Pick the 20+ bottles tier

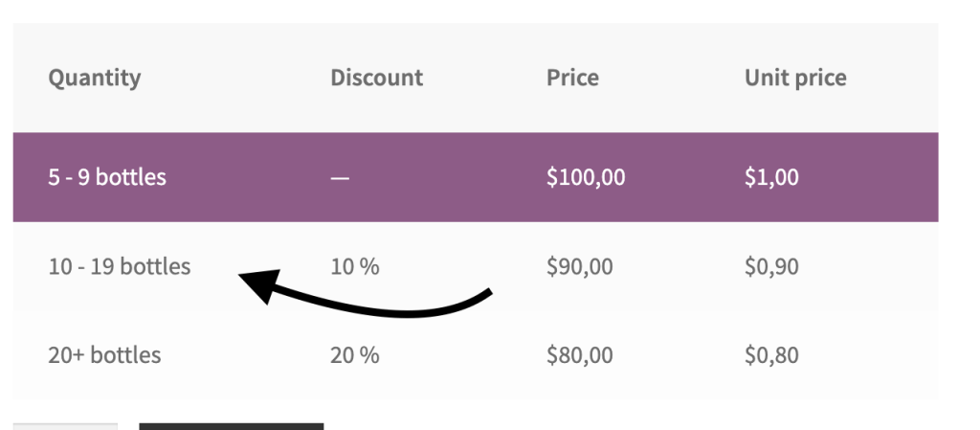104,355
